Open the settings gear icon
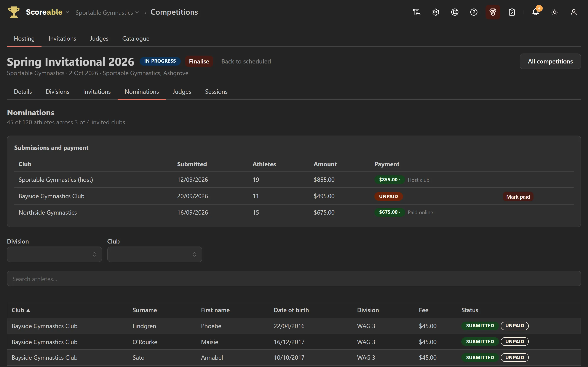The width and height of the screenshot is (588, 367). point(436,12)
